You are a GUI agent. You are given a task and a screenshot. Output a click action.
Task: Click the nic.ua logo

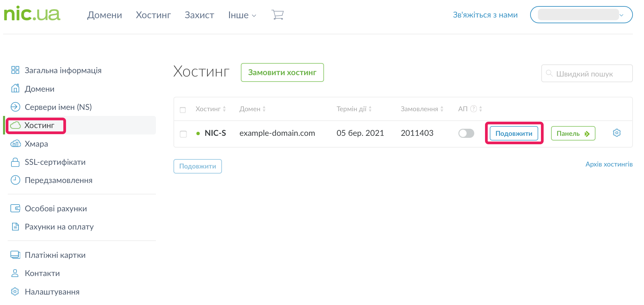[x=32, y=14]
